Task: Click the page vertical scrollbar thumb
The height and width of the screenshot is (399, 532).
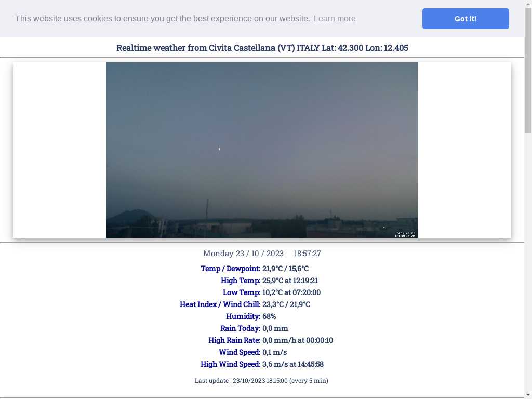Action: coord(528,70)
